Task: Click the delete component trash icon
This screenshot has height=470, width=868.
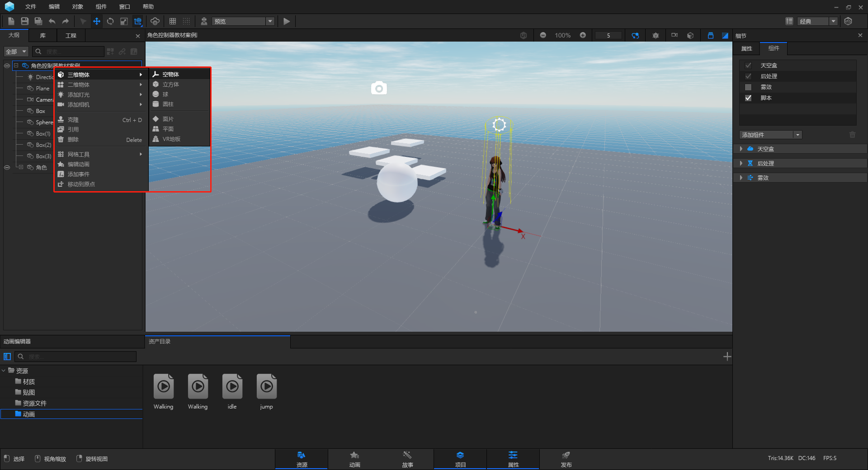Action: point(853,135)
